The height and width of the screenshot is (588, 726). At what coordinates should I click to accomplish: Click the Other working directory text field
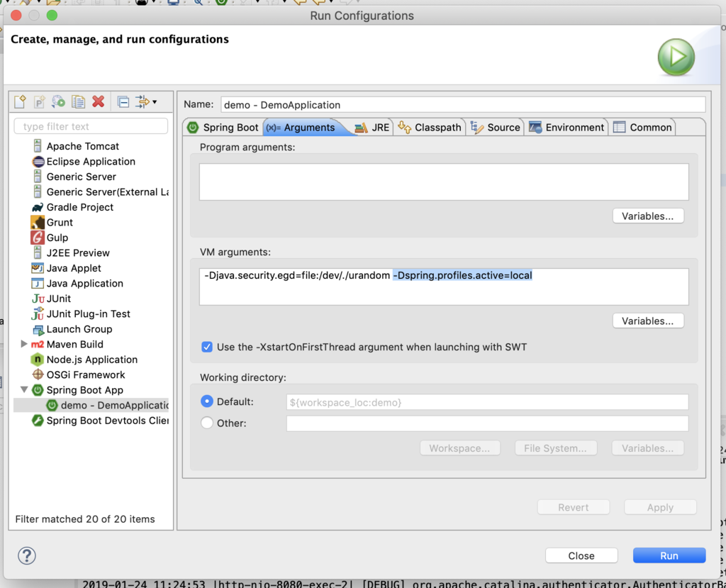pyautogui.click(x=487, y=423)
